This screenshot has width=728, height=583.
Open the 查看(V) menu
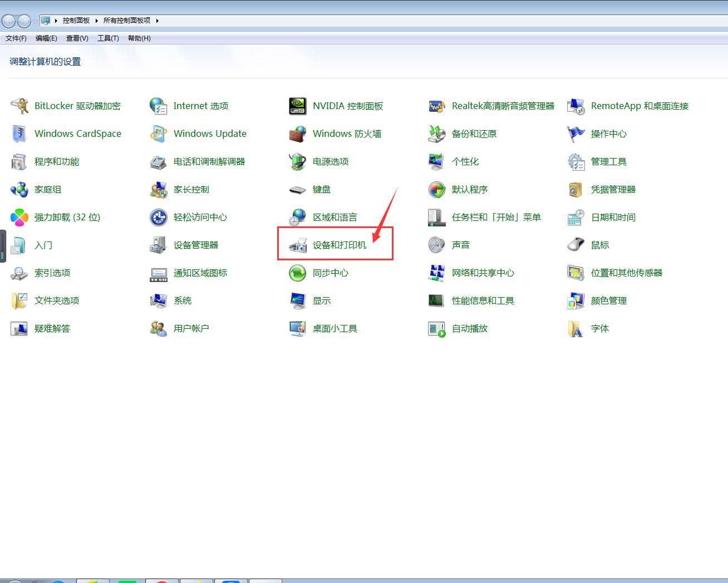pyautogui.click(x=77, y=38)
